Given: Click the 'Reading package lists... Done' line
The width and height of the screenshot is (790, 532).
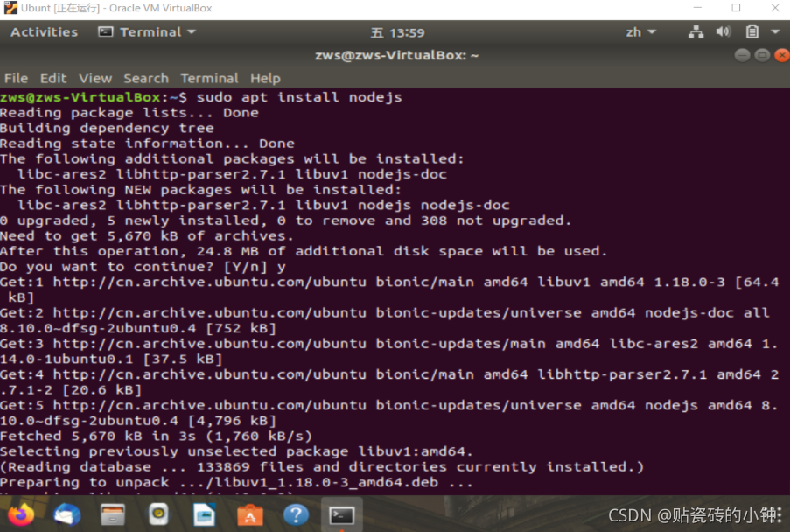Looking at the screenshot, I should point(129,113).
